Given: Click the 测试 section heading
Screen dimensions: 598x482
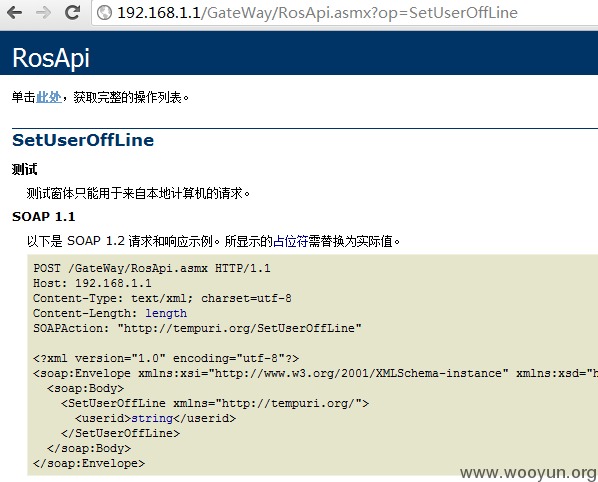Looking at the screenshot, I should 24,169.
